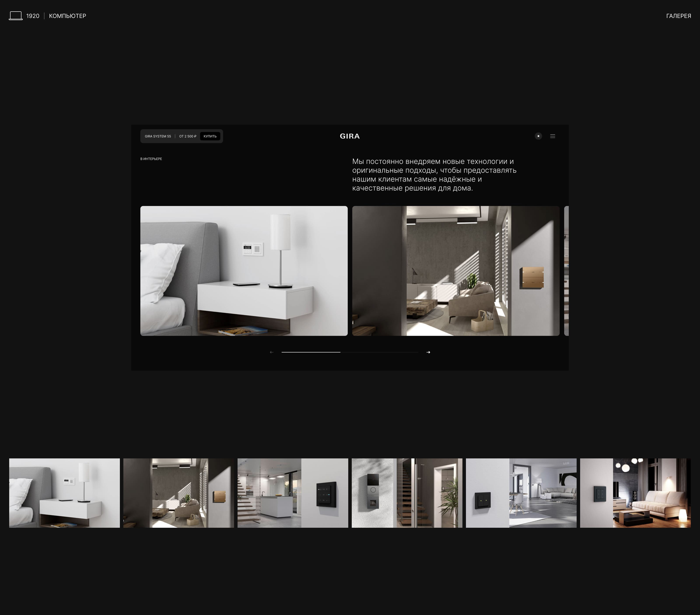The width and height of the screenshot is (700, 615).
Task: Go to next slide with right arrow
Action: point(428,352)
